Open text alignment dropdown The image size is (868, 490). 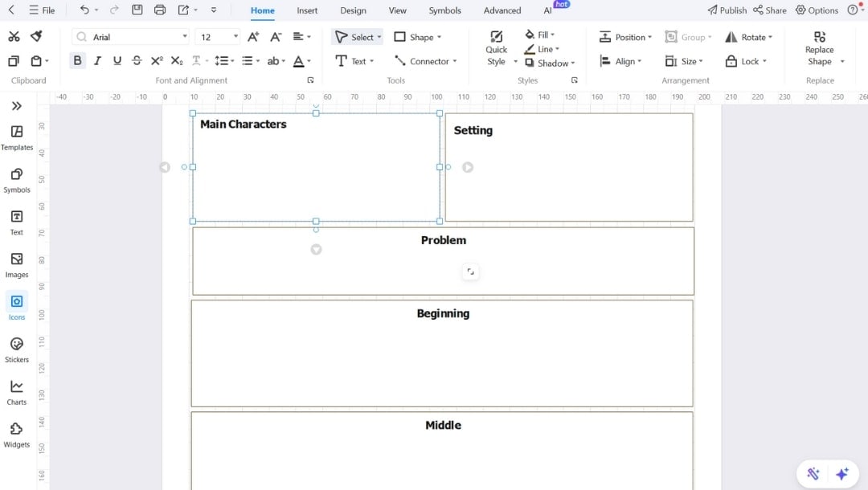(301, 36)
